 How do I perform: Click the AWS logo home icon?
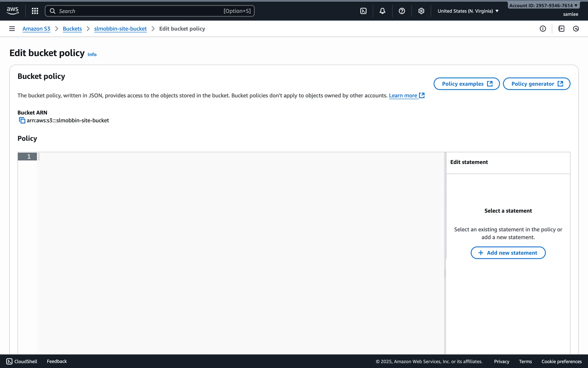[13, 10]
